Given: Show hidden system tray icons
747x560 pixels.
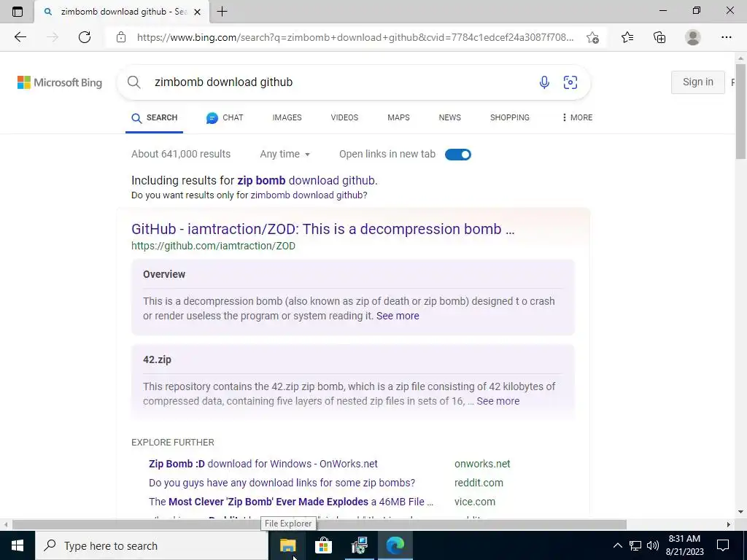Looking at the screenshot, I should 617,545.
